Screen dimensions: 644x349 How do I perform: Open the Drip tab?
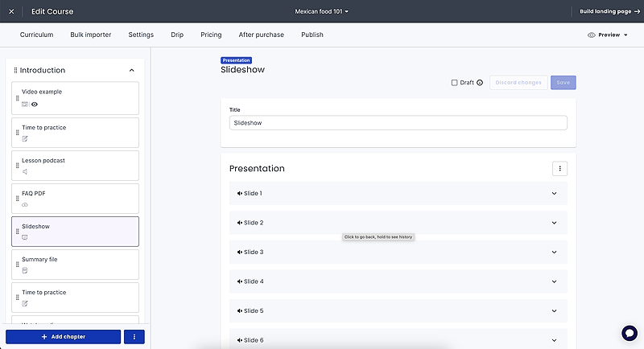coord(177,35)
